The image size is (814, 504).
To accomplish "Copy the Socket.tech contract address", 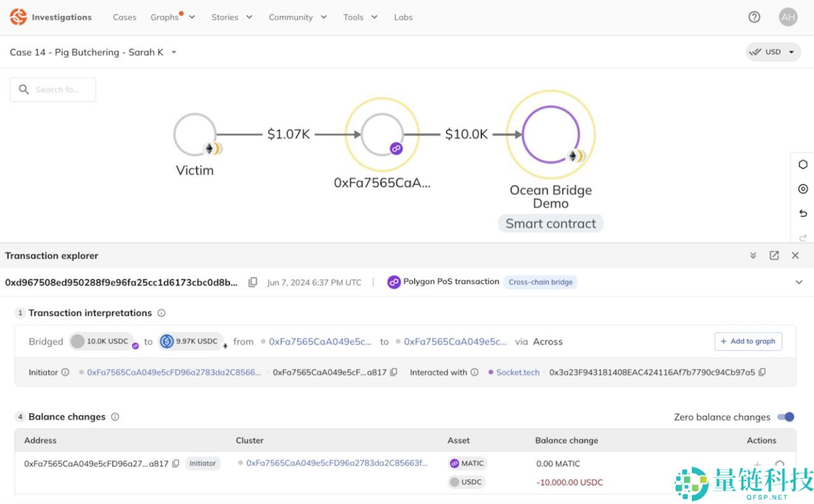I will (762, 372).
